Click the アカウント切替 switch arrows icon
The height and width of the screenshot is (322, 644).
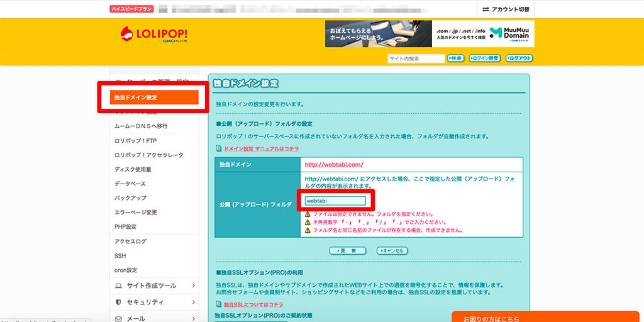486,9
